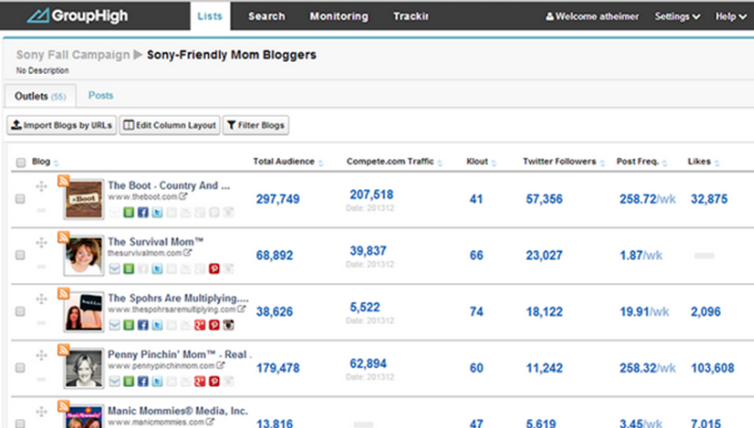Click external link icon beside www.theboot.com
754x428 pixels.
pos(183,196)
